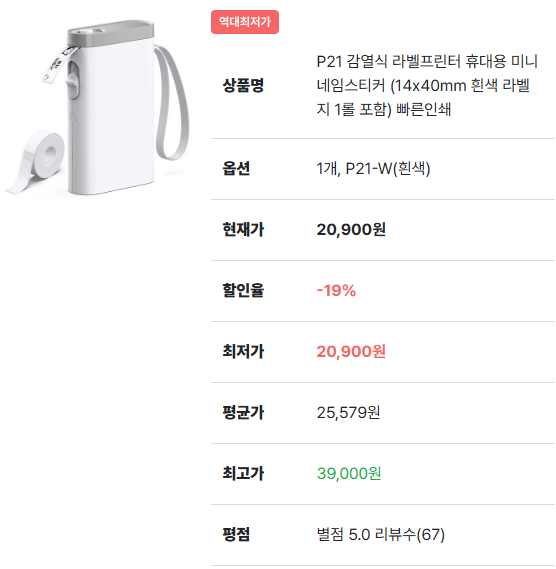556x569 pixels.
Task: Click the red -19% discount rate
Action: tap(336, 291)
